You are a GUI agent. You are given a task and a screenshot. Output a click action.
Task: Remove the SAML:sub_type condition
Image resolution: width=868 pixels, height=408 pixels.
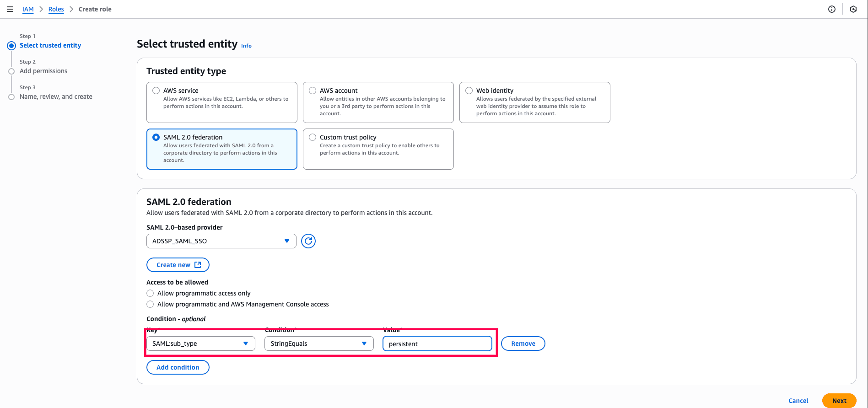(x=523, y=344)
